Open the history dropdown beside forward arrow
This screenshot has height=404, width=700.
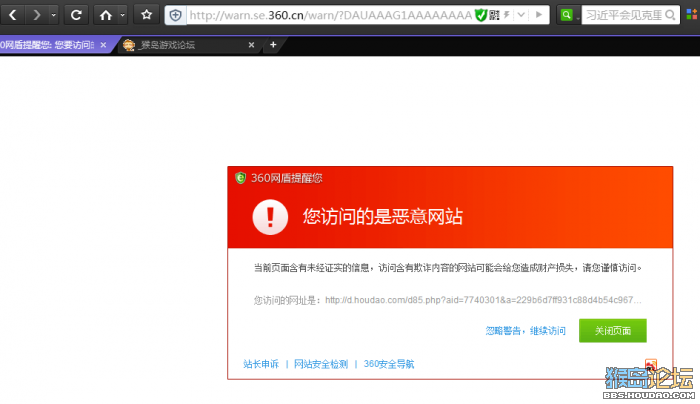coord(54,15)
